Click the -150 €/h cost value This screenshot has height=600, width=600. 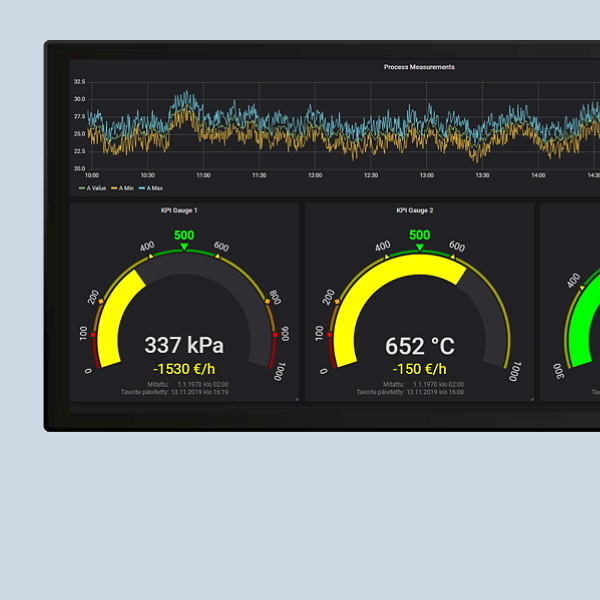(x=420, y=369)
